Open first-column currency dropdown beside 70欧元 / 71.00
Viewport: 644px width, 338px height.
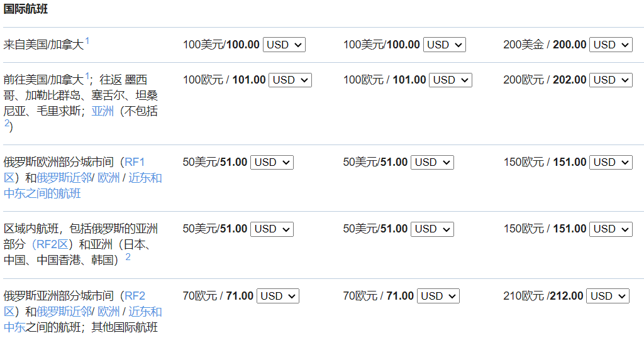278,296
